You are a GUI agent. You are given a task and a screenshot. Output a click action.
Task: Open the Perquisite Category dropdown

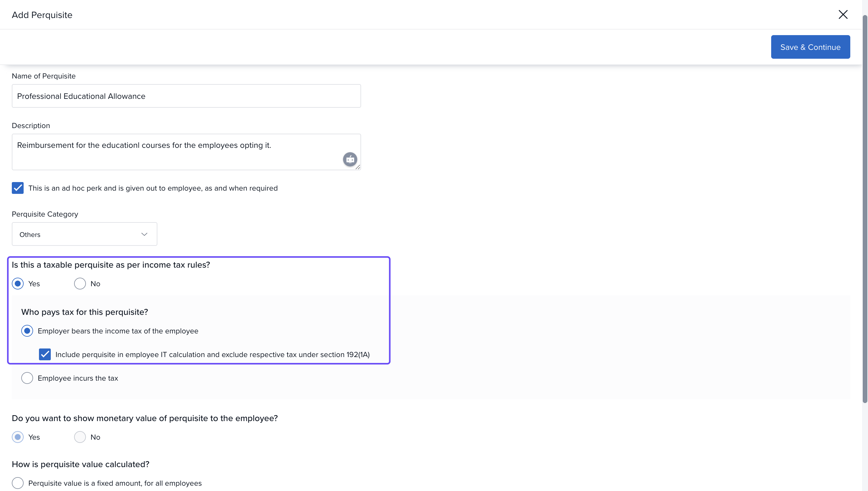[84, 234]
